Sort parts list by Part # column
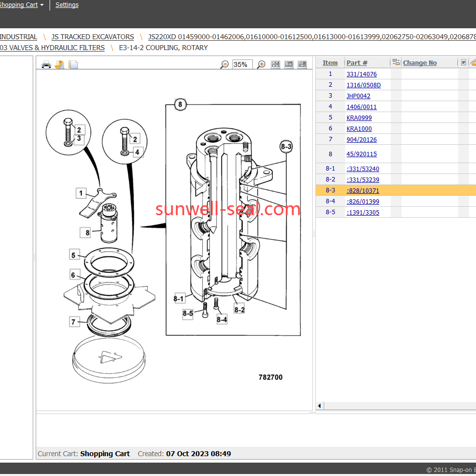Screen dimensions: 476x476 click(357, 63)
